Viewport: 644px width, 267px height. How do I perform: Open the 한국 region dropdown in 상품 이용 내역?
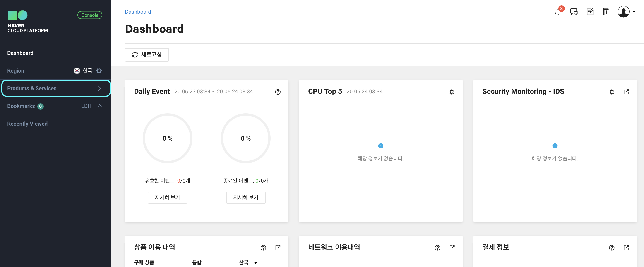[248, 262]
